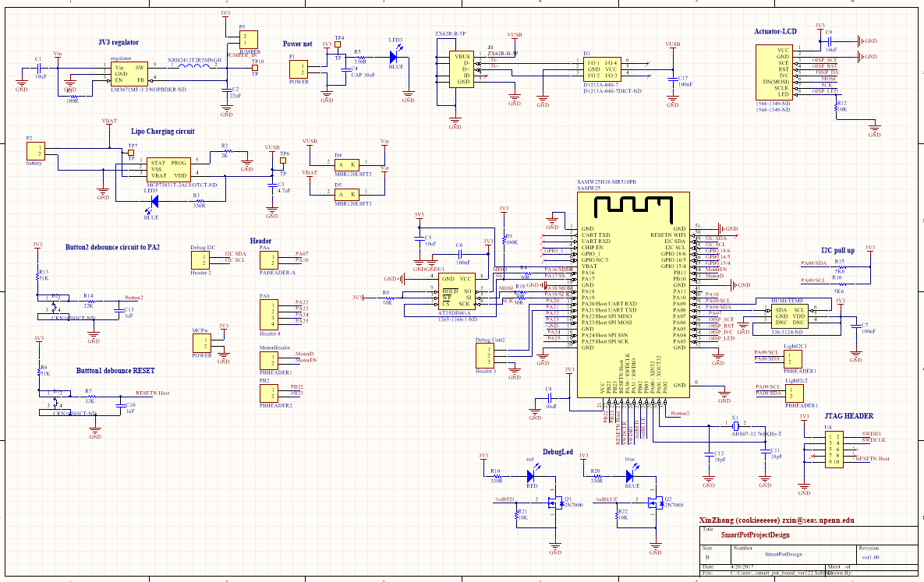
Task: Click capacitor C2 22uF
Action: tap(228, 90)
